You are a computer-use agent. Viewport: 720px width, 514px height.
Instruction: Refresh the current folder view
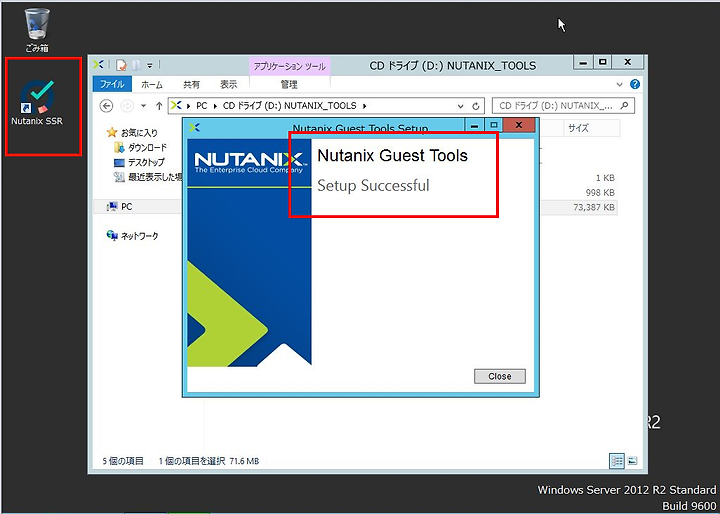point(476,106)
